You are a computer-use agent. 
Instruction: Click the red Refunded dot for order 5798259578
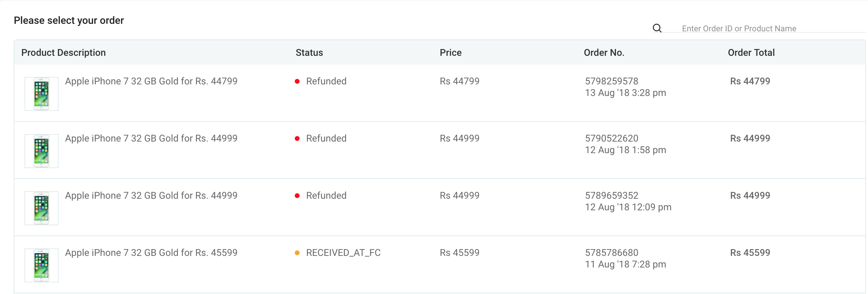click(x=297, y=81)
